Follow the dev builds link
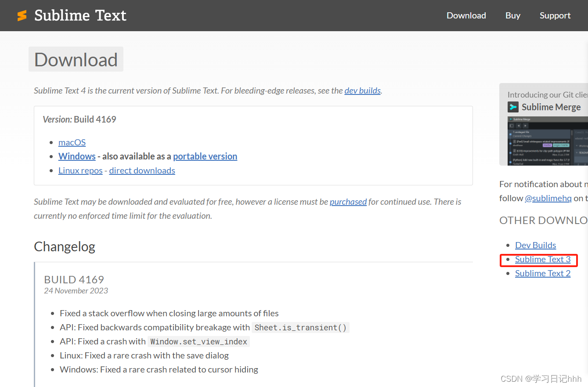Viewport: 588px width, 387px height. pyautogui.click(x=362, y=90)
